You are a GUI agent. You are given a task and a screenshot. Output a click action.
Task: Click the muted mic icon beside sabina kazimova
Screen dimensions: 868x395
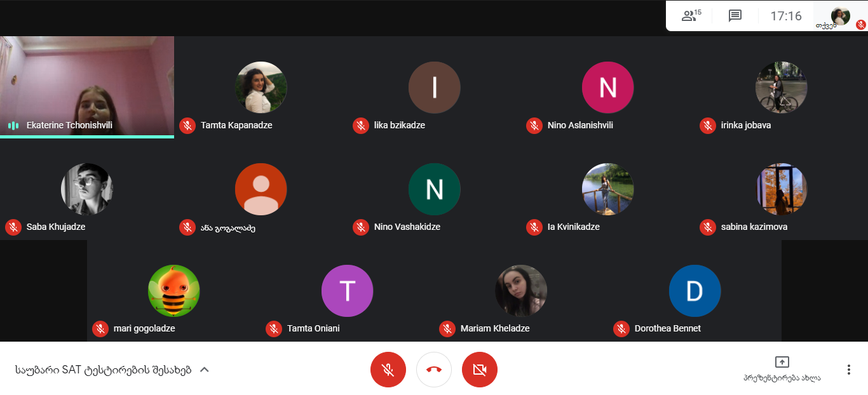[708, 227]
